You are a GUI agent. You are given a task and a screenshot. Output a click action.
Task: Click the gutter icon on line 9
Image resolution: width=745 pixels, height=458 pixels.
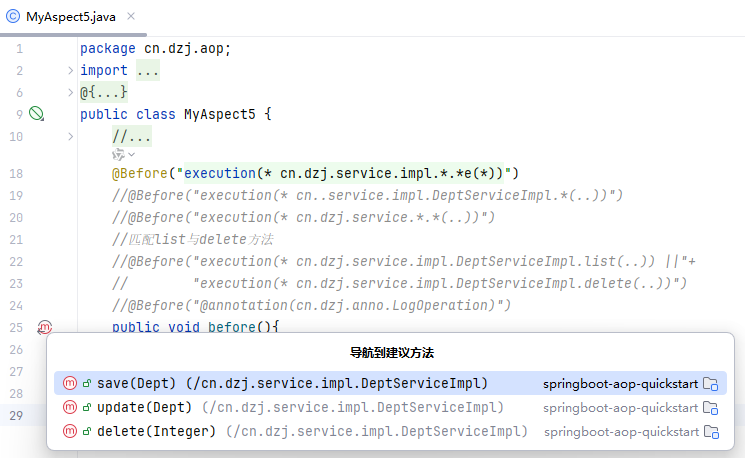click(x=37, y=114)
